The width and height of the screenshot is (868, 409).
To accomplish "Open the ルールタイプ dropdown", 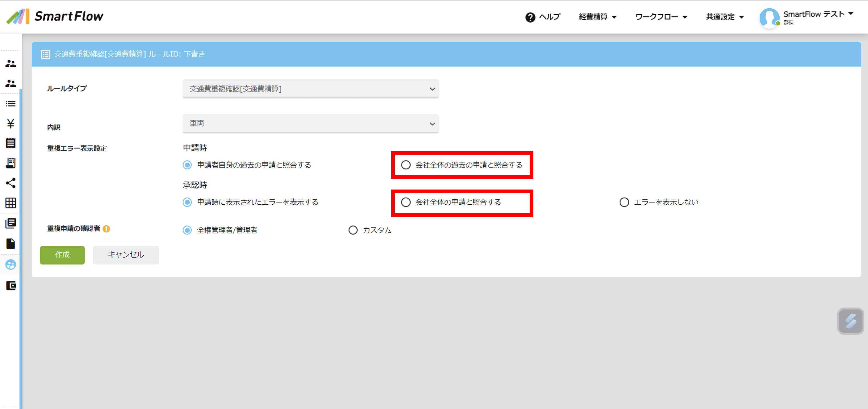I will pos(310,89).
